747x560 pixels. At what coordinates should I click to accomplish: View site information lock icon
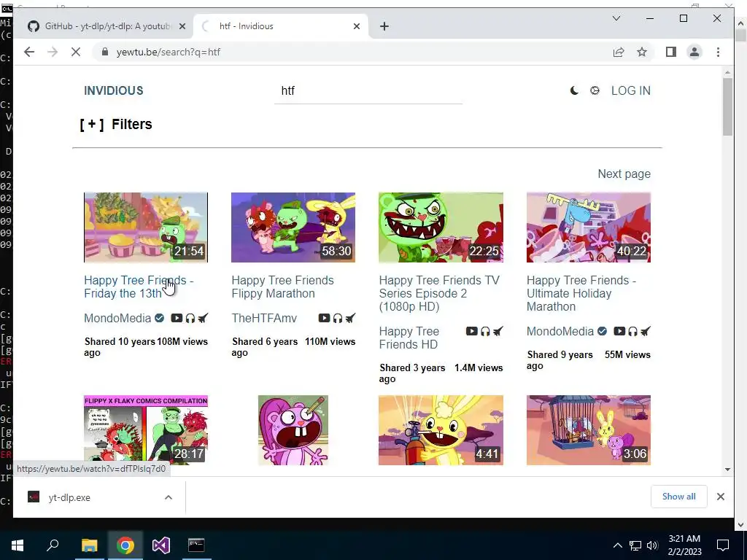[105, 52]
